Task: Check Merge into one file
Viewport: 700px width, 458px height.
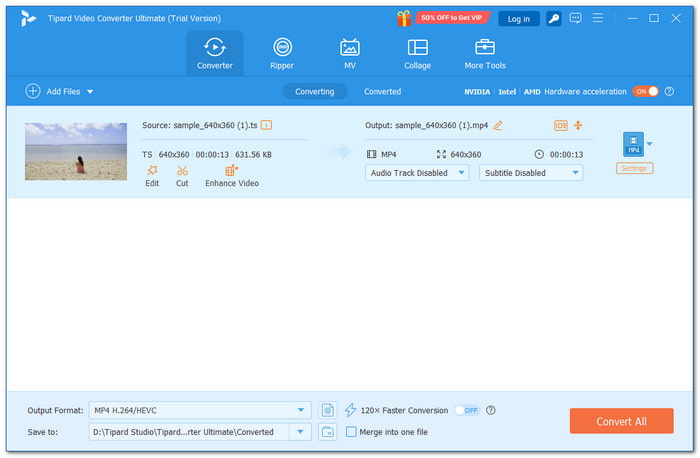Action: pyautogui.click(x=351, y=432)
